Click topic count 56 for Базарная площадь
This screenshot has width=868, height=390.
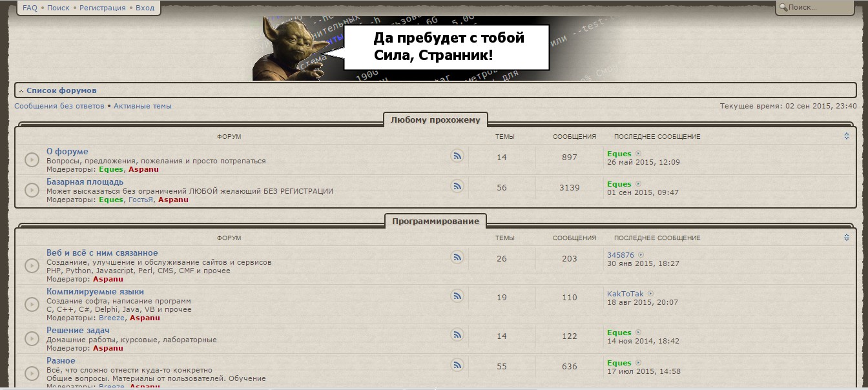(x=502, y=188)
